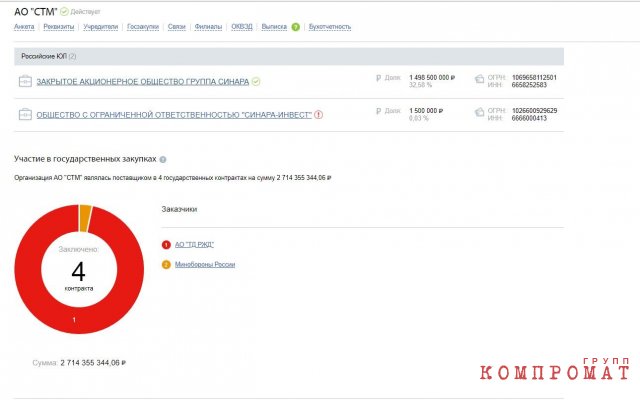Click green check icon after Группа Синара
The width and height of the screenshot is (640, 400).
tap(256, 82)
